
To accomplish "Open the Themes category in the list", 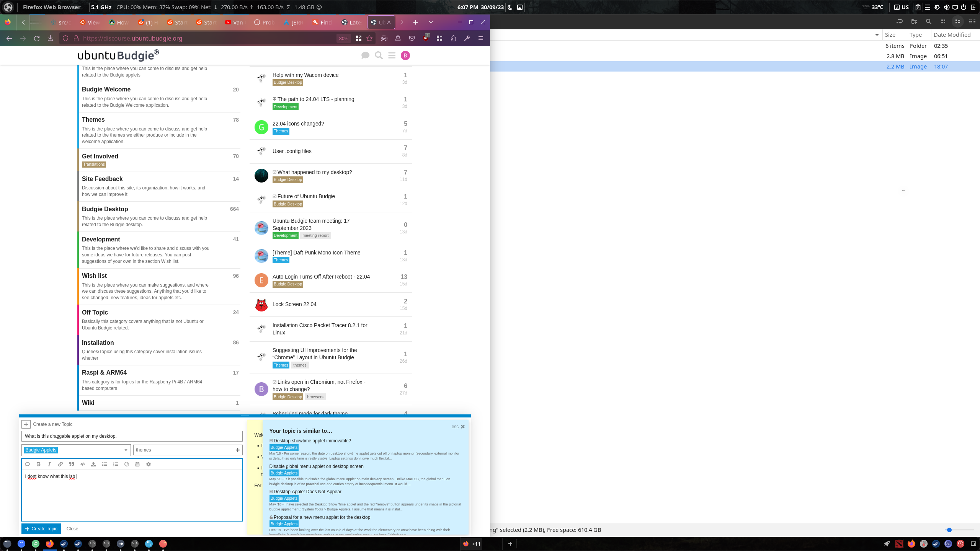I will 93,120.
